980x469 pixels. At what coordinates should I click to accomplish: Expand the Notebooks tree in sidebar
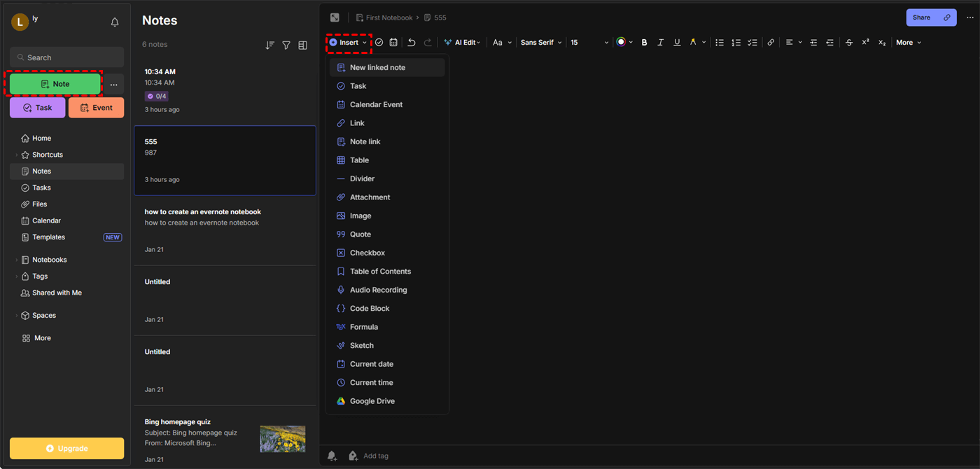pos(17,260)
